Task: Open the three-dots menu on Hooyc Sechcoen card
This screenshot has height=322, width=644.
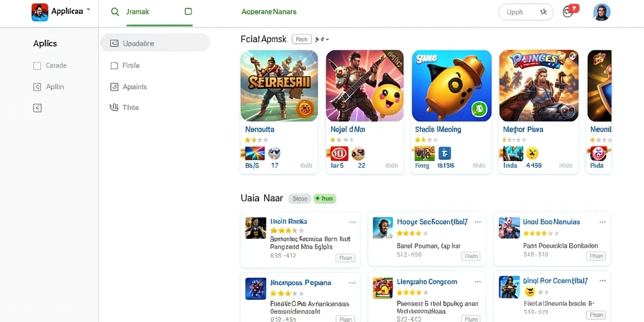Action: click(x=478, y=222)
